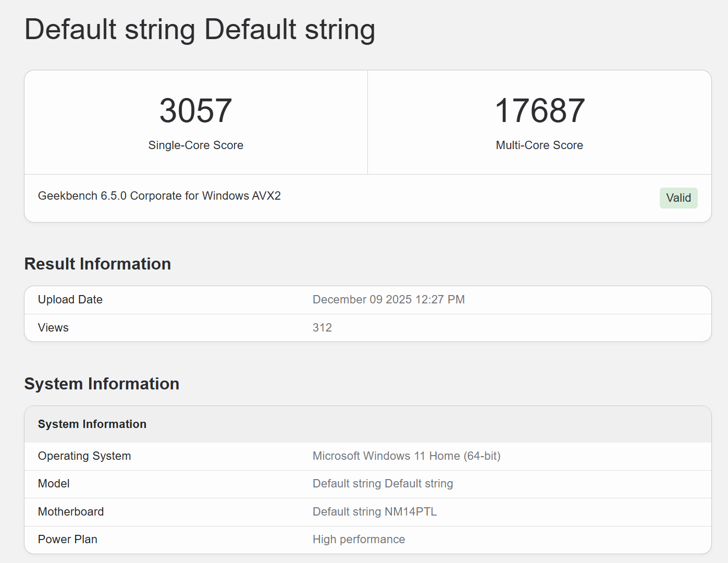Click the Valid badge
This screenshot has width=728, height=563.
pyautogui.click(x=678, y=198)
